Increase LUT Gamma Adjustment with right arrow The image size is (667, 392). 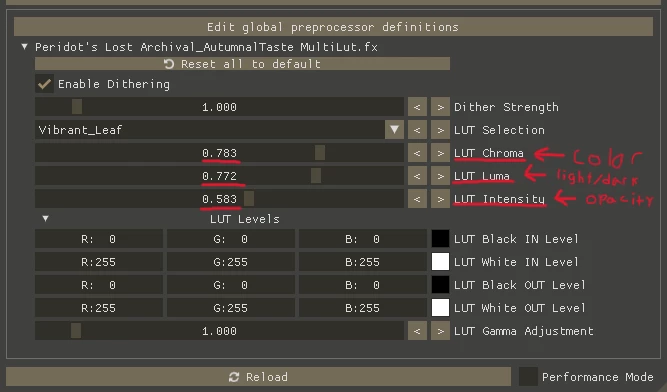click(440, 331)
